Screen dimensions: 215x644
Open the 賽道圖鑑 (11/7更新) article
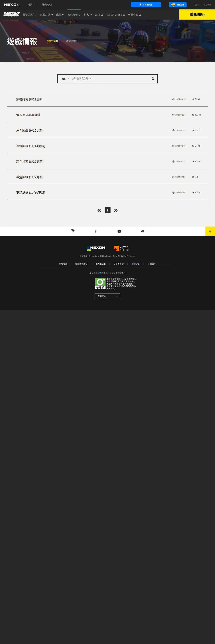click(x=30, y=177)
